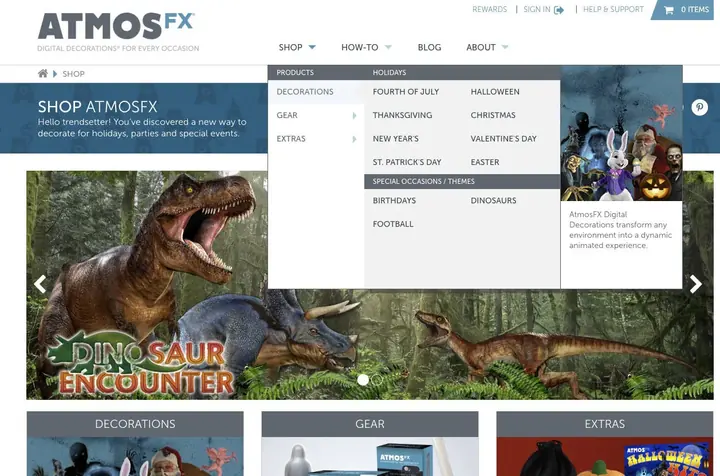This screenshot has width=720, height=476.
Task: Open the About dropdown menu
Action: [x=487, y=47]
